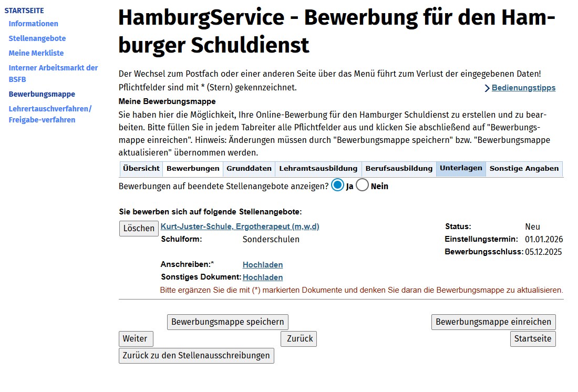The image size is (578, 392).
Task: Submit with 'Bewerbungsmappe einreichen' button
Action: [493, 322]
